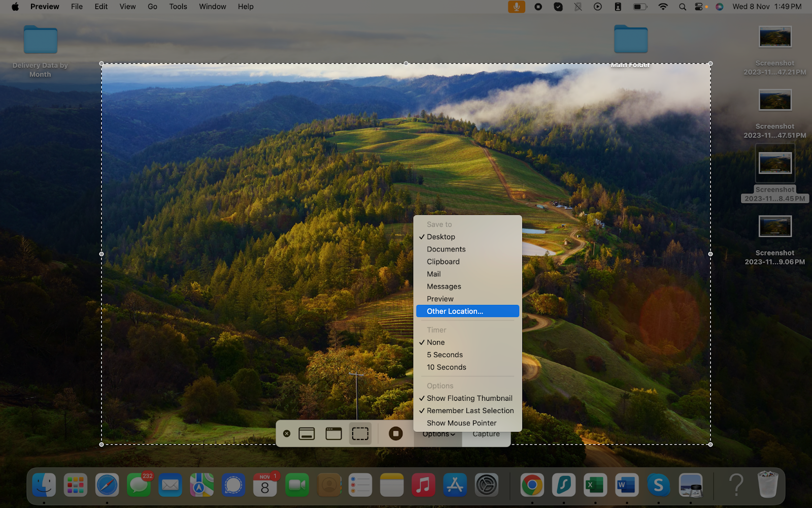This screenshot has width=812, height=508.
Task: Select the Capture Entire Screen icon
Action: [307, 434]
